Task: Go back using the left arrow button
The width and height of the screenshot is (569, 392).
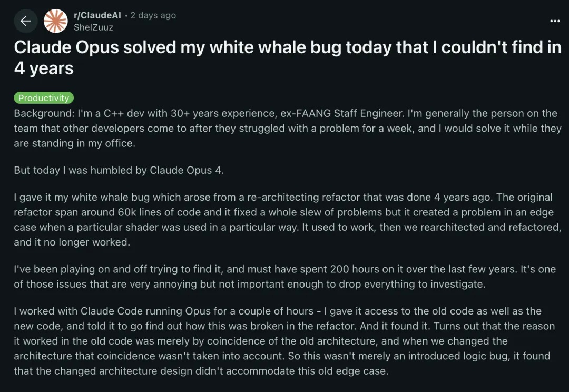Action: pyautogui.click(x=25, y=21)
